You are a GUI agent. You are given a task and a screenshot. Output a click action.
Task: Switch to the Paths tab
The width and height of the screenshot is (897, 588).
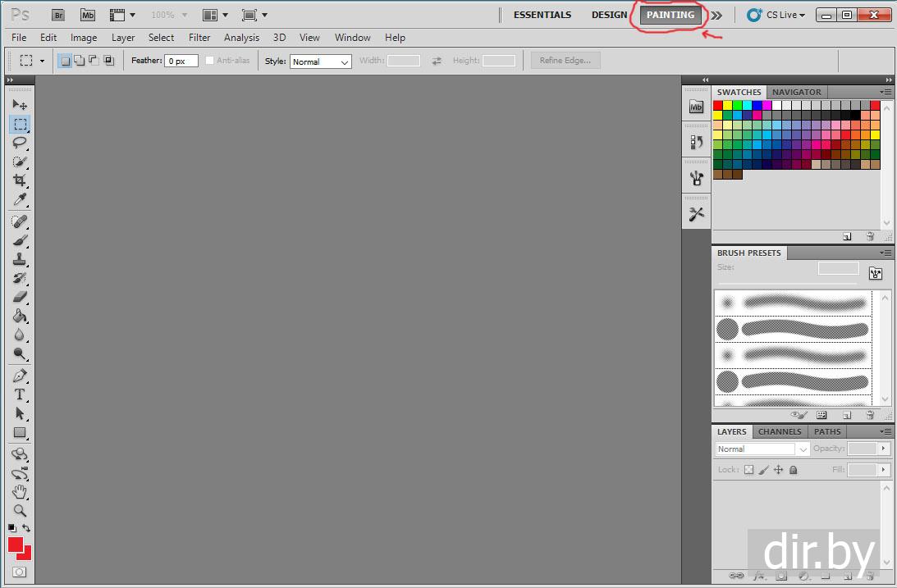(827, 432)
